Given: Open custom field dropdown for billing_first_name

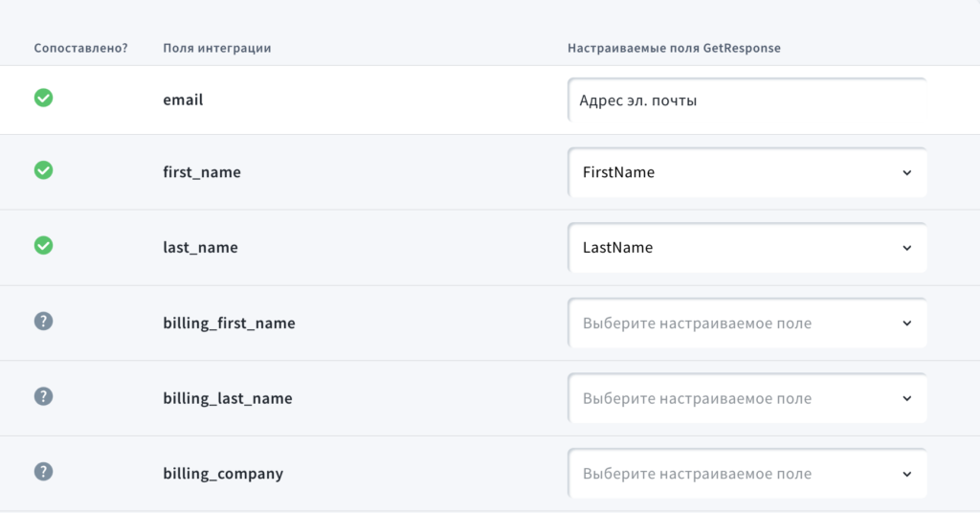Looking at the screenshot, I should (746, 323).
